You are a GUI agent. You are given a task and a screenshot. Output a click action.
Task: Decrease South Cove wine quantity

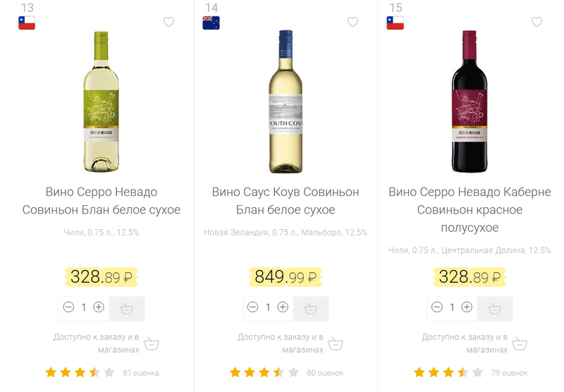(252, 307)
